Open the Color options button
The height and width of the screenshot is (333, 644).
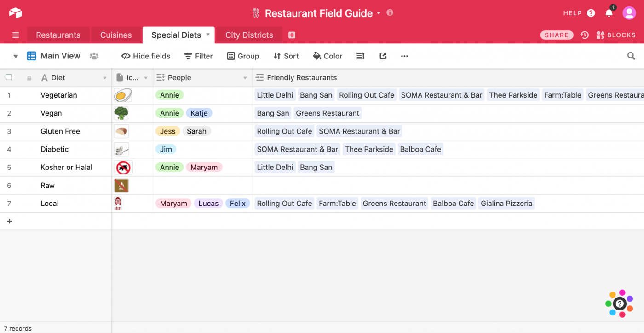[x=328, y=56]
